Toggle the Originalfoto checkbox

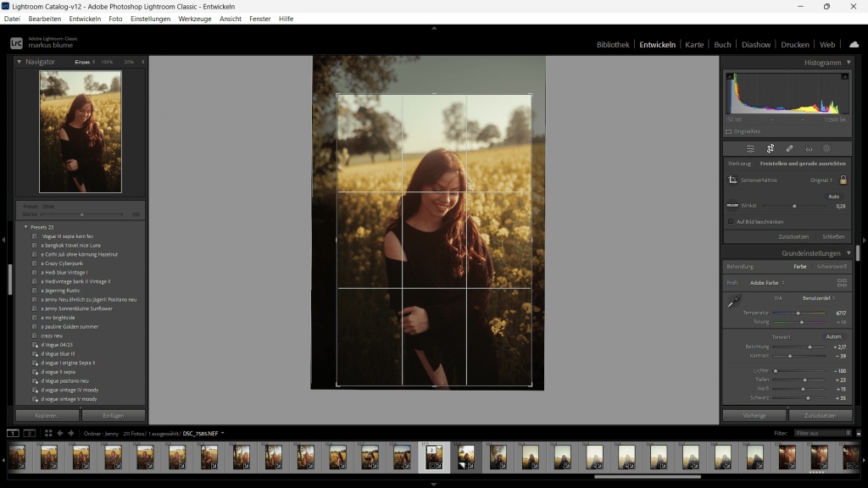pos(728,131)
